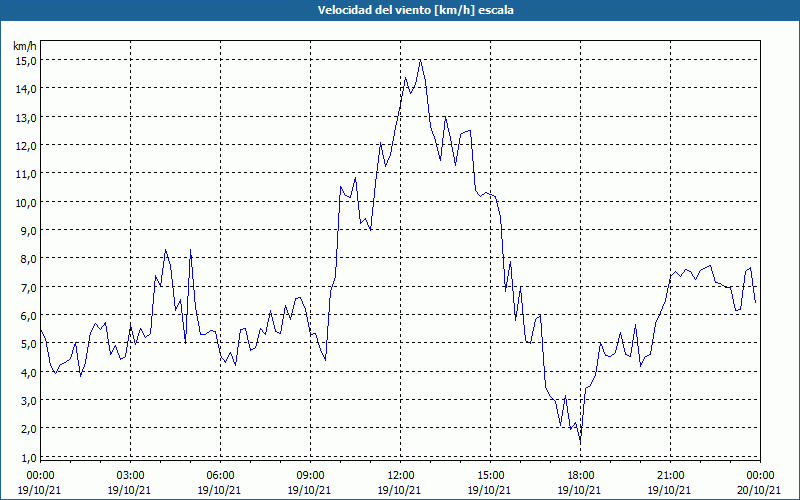The image size is (800, 500).
Task: Click the '21:00' time label
Action: 670,476
